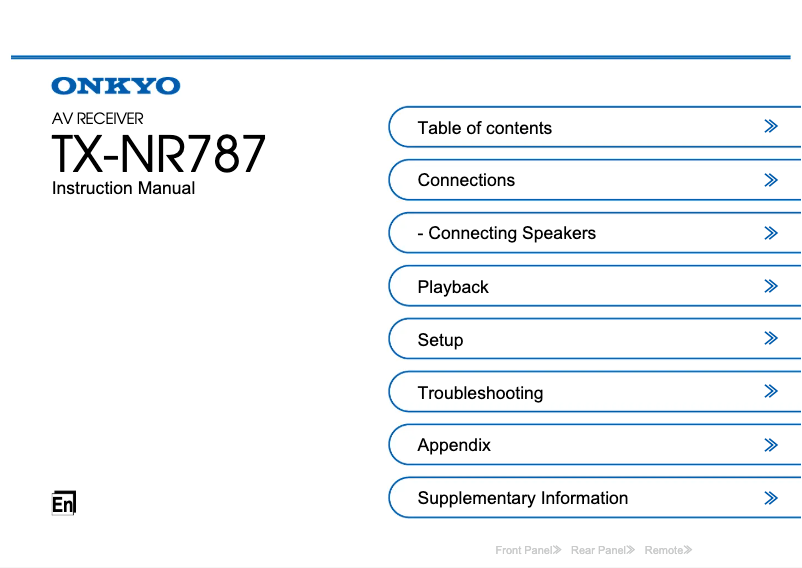Click the double arrow icon next to Appendix
The image size is (802, 568).
770,445
